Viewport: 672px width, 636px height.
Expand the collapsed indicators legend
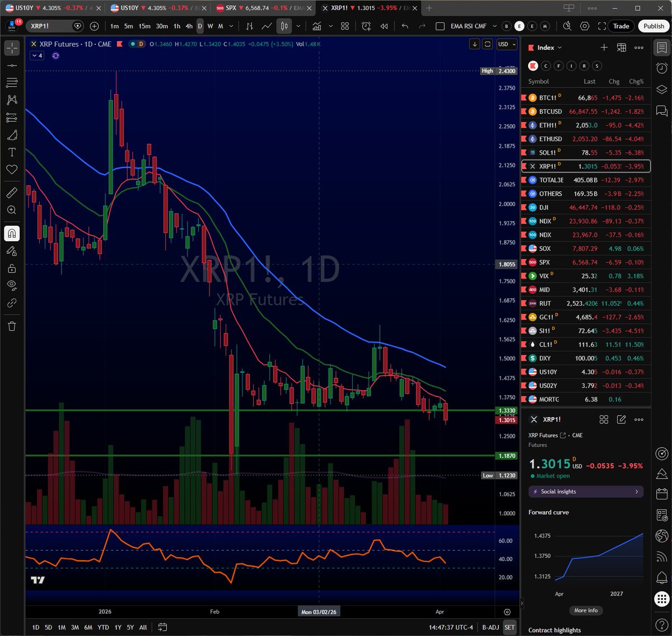pyautogui.click(x=37, y=55)
